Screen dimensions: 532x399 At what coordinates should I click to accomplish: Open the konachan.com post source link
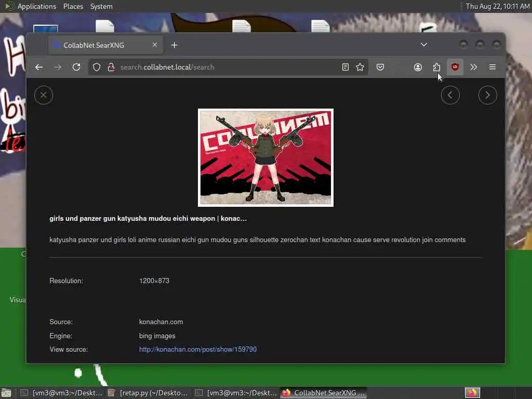coord(198,349)
